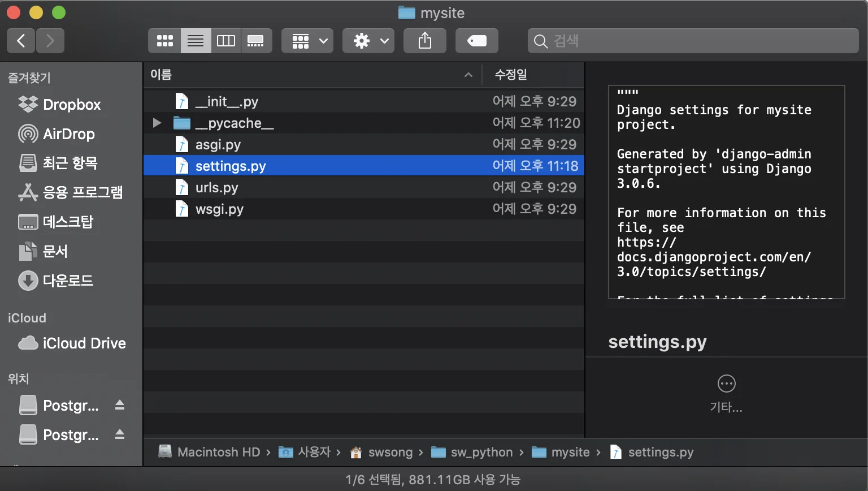Select the urls.py file
Viewport: 868px width, 491px height.
[x=217, y=188]
